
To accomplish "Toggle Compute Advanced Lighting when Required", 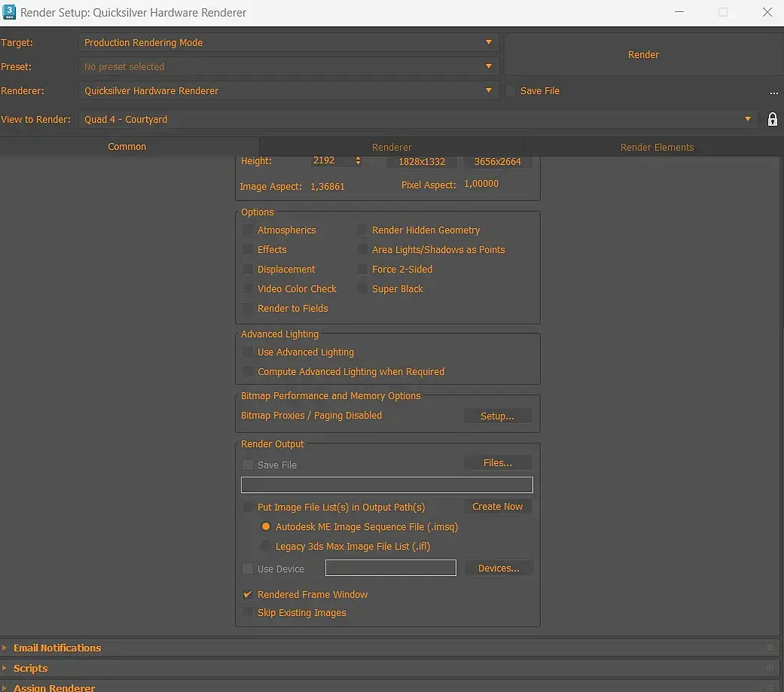I will click(x=248, y=371).
